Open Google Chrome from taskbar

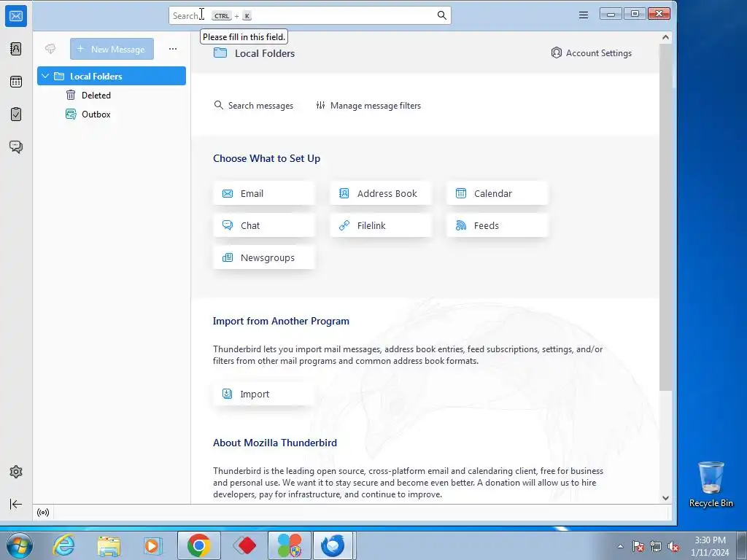coord(199,545)
